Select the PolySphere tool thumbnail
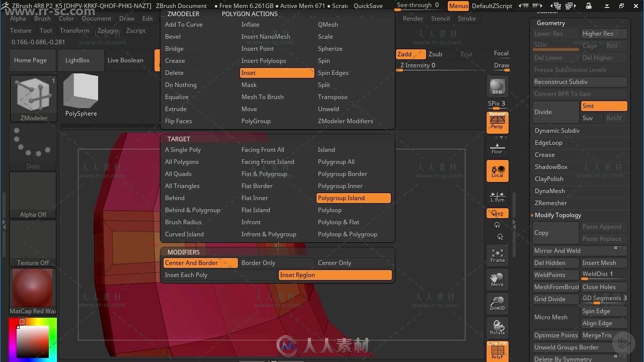Image resolution: width=644 pixels, height=362 pixels. (x=80, y=96)
